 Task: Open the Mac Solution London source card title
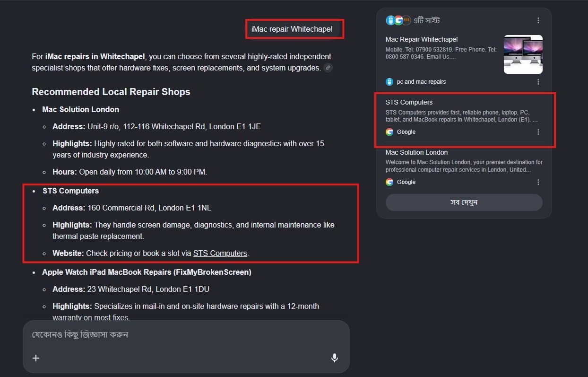coord(416,152)
